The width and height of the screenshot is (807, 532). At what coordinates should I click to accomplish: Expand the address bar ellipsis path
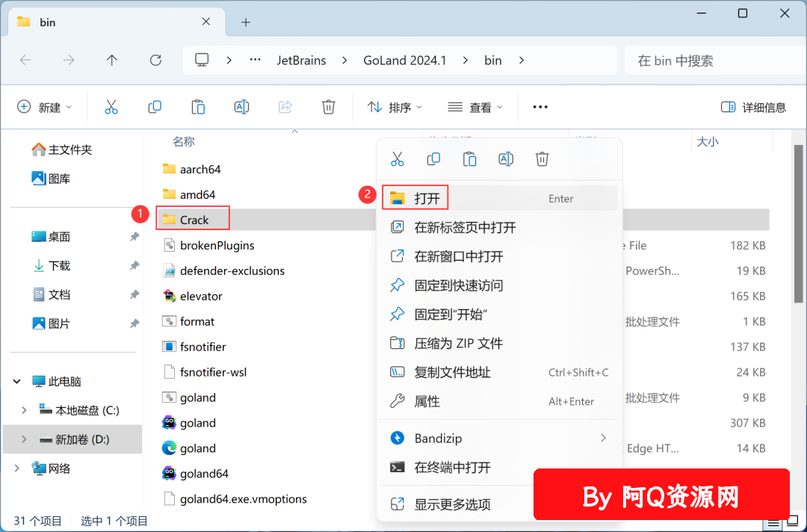[255, 61]
